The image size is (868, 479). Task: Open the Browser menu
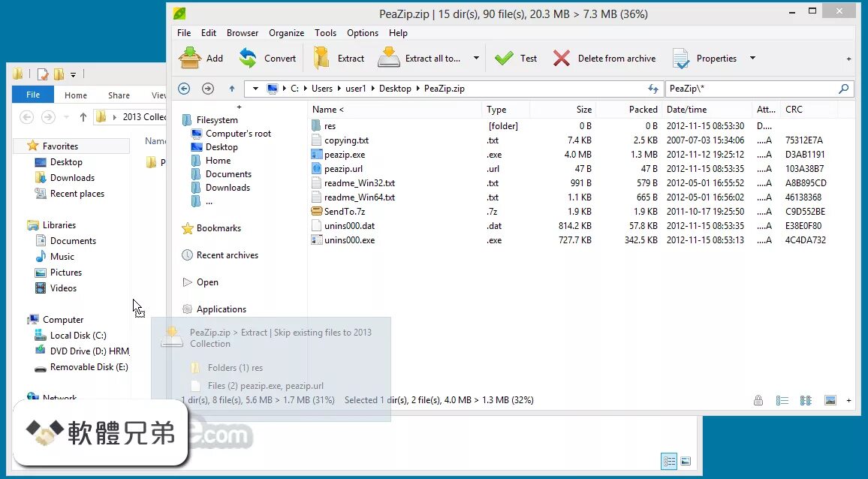(243, 33)
